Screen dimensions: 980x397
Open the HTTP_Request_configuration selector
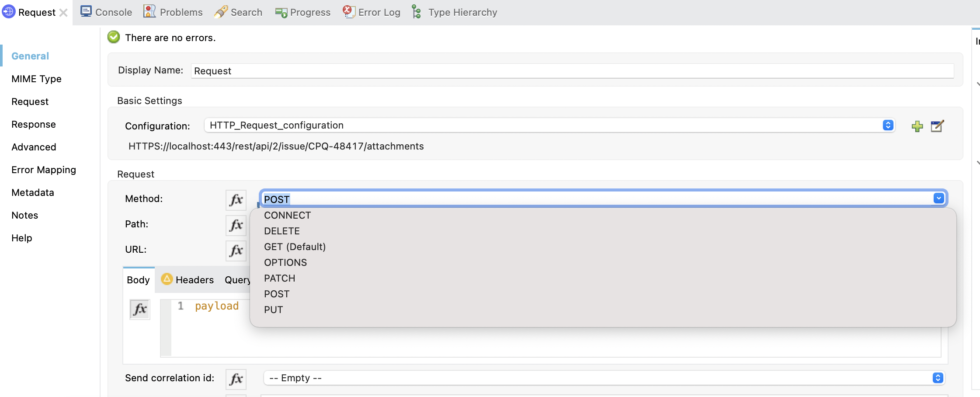887,125
